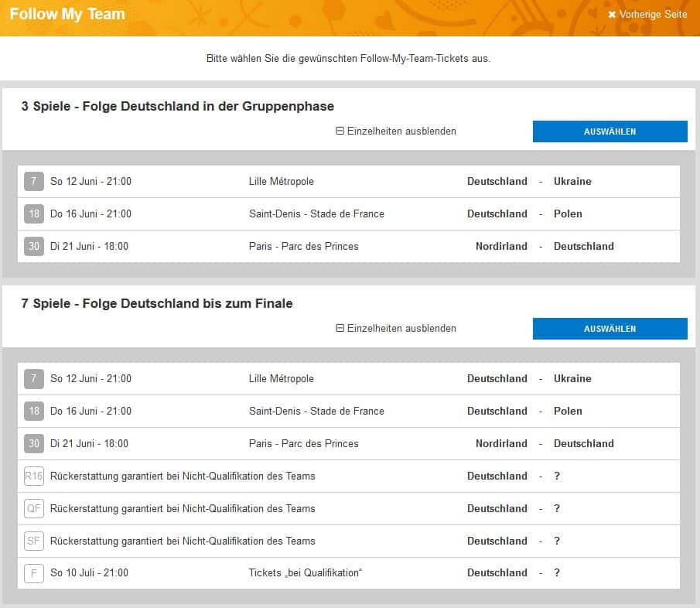Click Lille Métropole venue in group stage list
The height and width of the screenshot is (608, 700).
[282, 182]
